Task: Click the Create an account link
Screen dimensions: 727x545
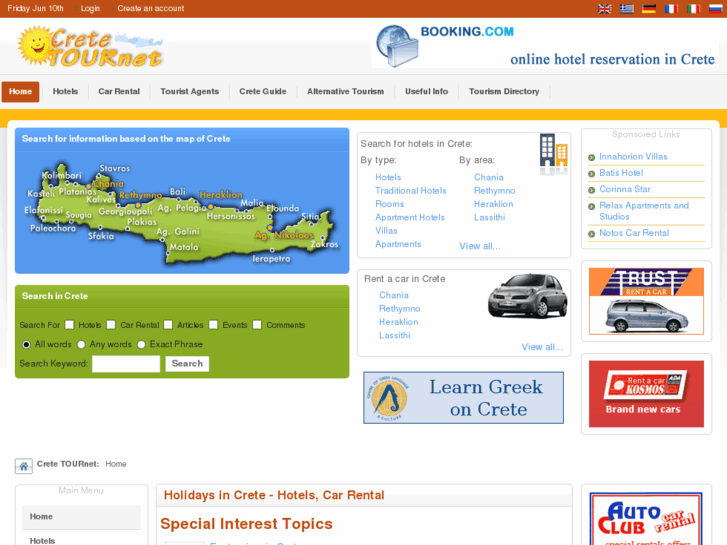Action: 151,8
